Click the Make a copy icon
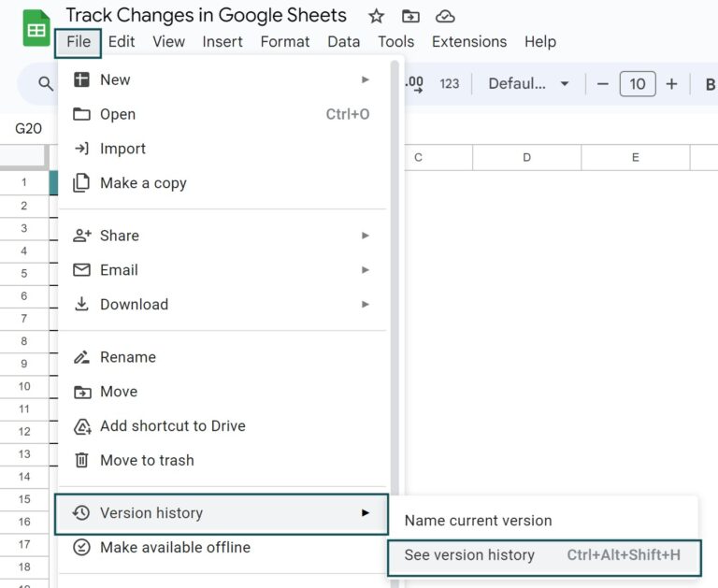The height and width of the screenshot is (588, 718). pos(81,182)
